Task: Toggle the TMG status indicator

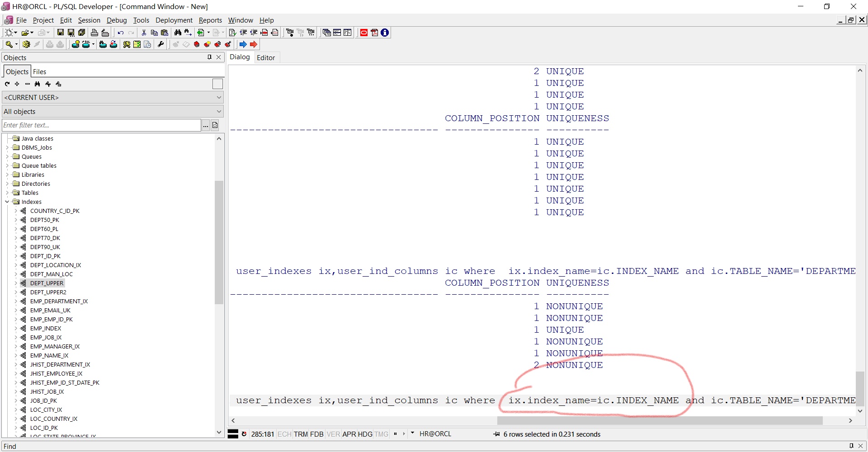Action: tap(382, 434)
